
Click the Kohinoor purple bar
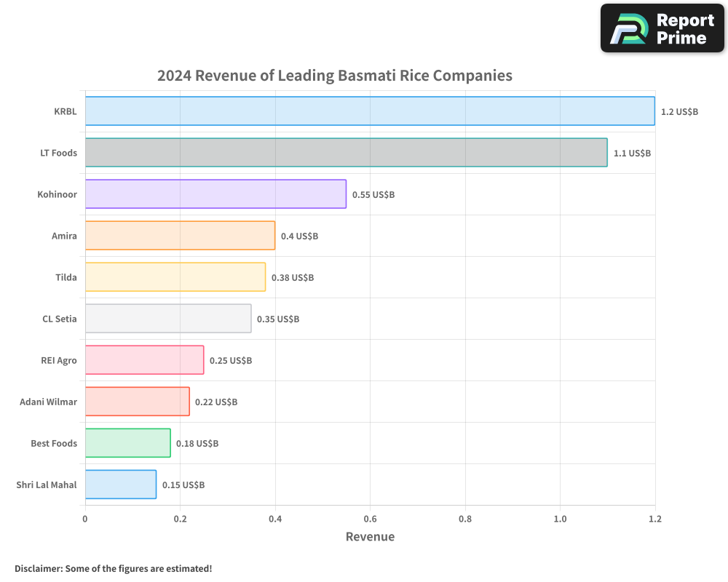[215, 194]
